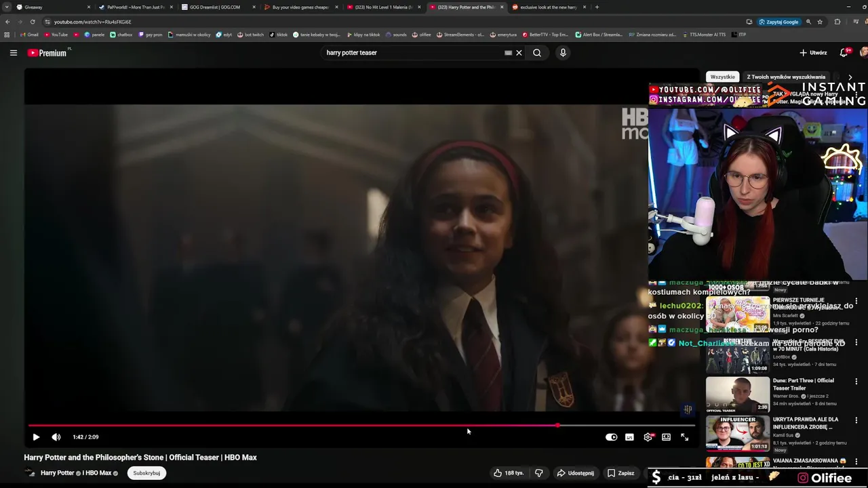Clear the search text with X

click(519, 53)
